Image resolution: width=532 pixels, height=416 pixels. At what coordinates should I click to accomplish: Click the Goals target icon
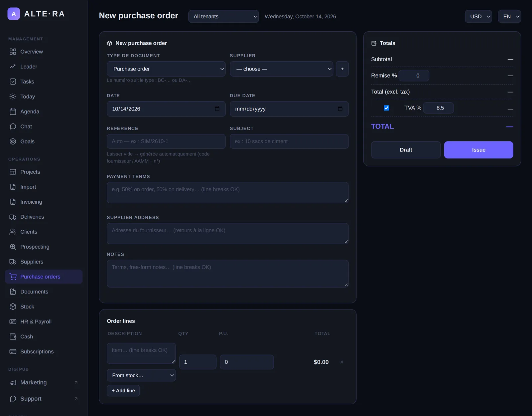tap(13, 141)
